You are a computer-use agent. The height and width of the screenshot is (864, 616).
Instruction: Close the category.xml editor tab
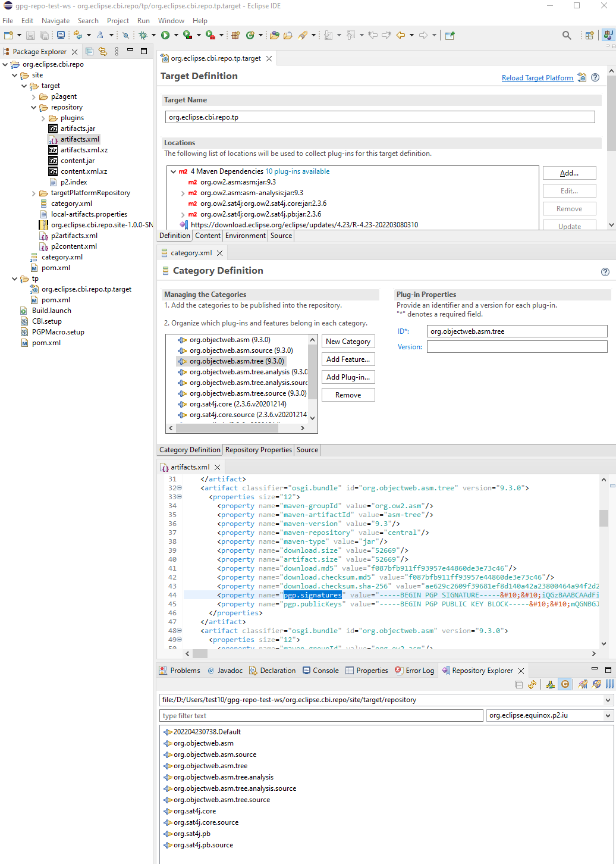pos(220,253)
